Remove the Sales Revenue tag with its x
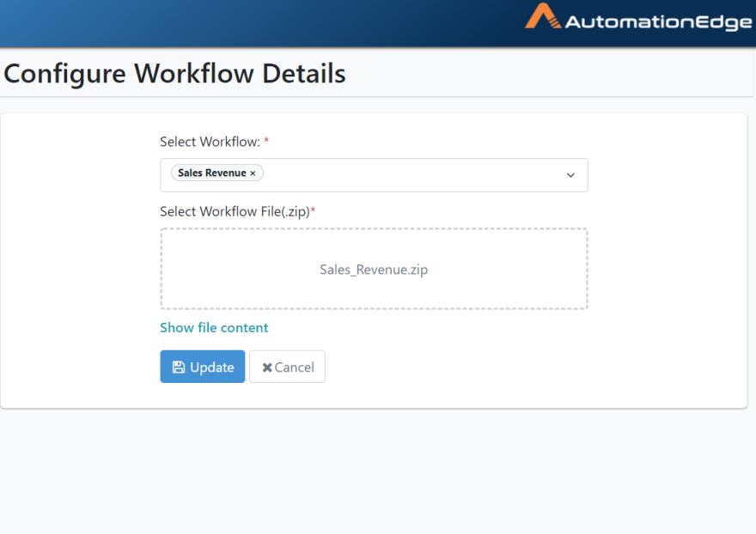Image resolution: width=756 pixels, height=534 pixels. 253,173
